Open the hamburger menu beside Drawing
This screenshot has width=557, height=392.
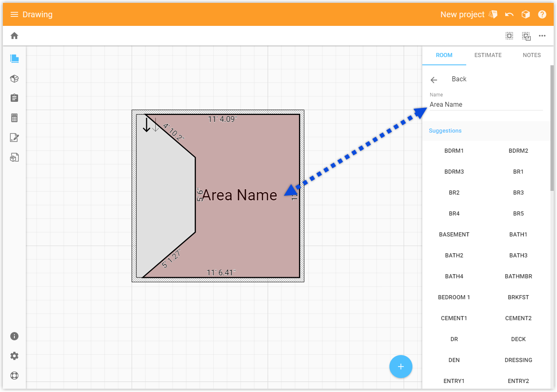coord(14,14)
